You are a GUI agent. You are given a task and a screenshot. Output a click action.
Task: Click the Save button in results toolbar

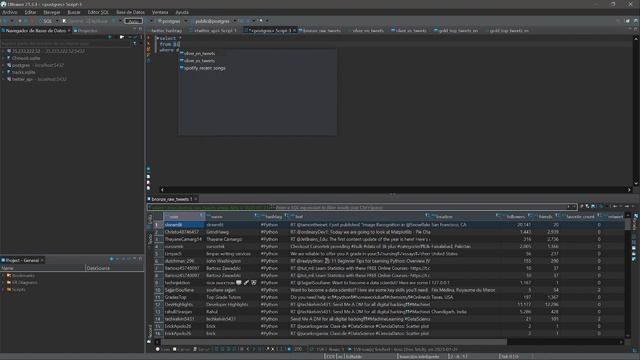point(163,349)
